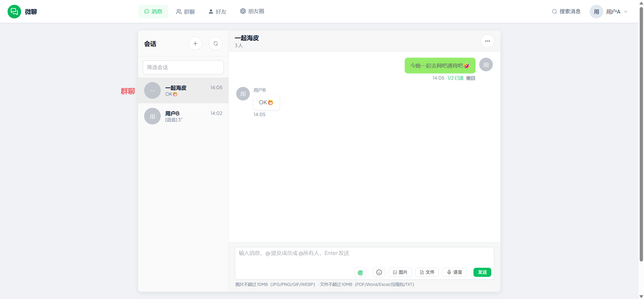Open the 消息 tab
644x299 pixels.
pyautogui.click(x=153, y=12)
